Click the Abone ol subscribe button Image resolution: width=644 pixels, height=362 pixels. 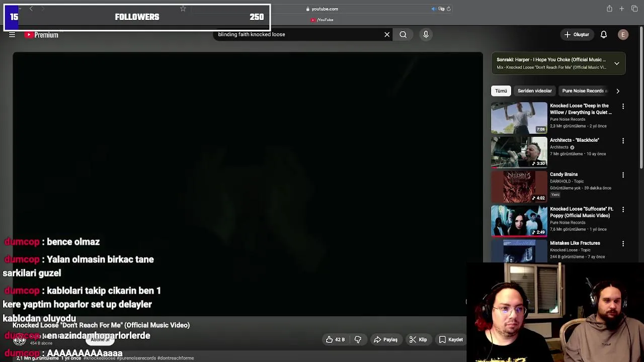[100, 340]
